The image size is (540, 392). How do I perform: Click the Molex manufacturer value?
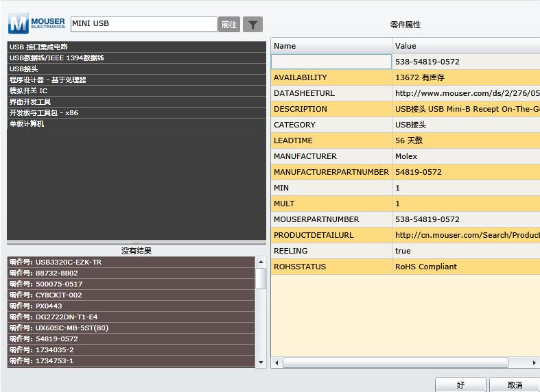(406, 157)
